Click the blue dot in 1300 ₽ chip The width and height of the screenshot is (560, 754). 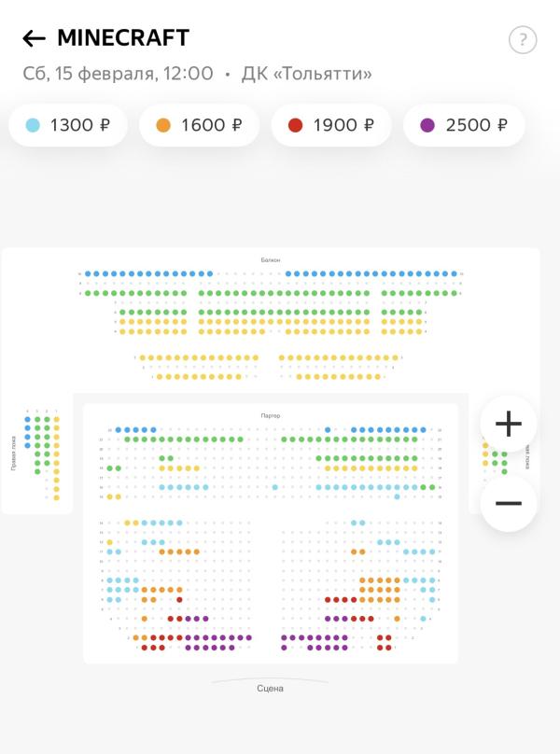point(33,125)
